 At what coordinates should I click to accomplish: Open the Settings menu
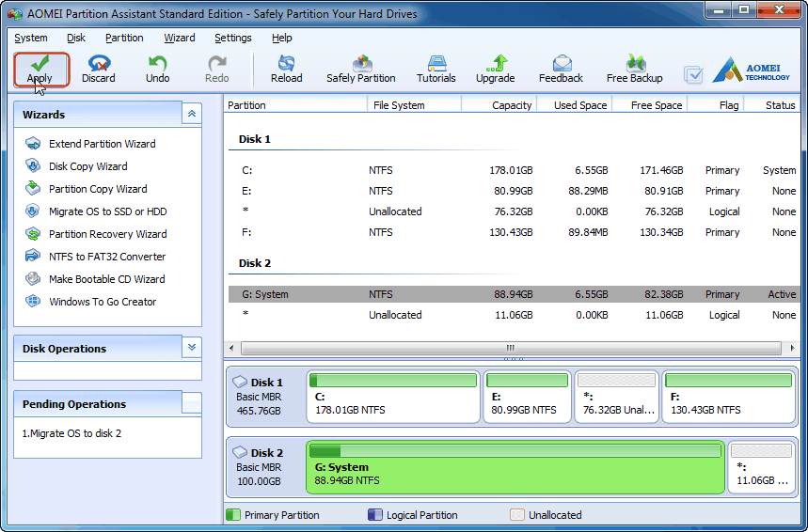232,38
